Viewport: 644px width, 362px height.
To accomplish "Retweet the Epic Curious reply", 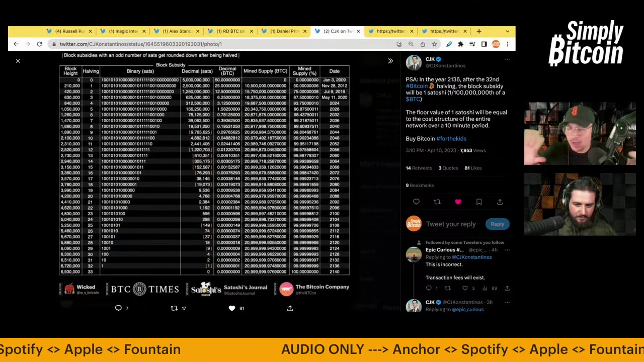I will click(447, 288).
